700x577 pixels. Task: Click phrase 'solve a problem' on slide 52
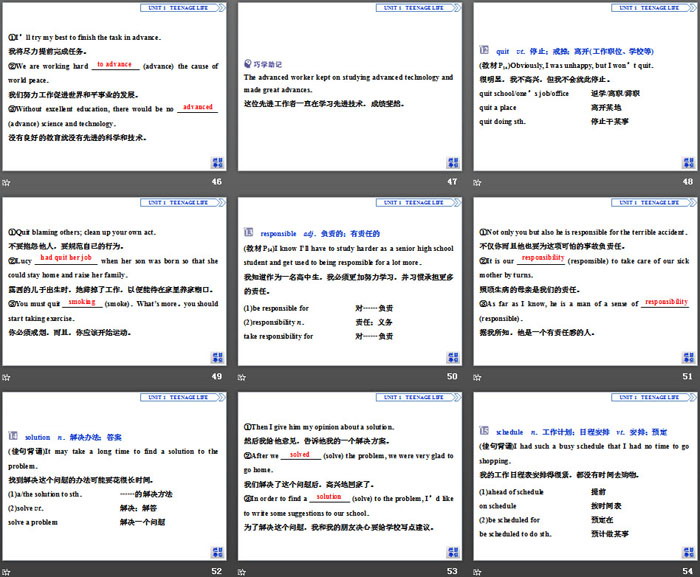33,523
